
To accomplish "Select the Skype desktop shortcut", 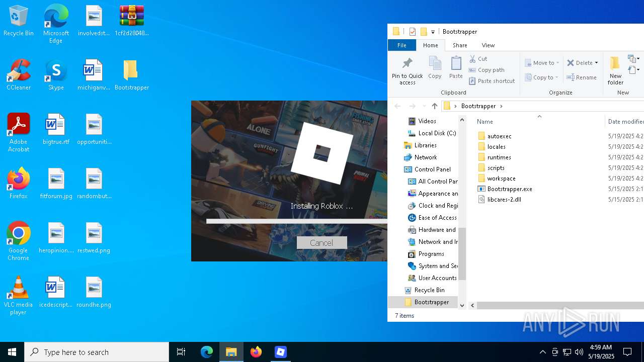I will (x=56, y=75).
